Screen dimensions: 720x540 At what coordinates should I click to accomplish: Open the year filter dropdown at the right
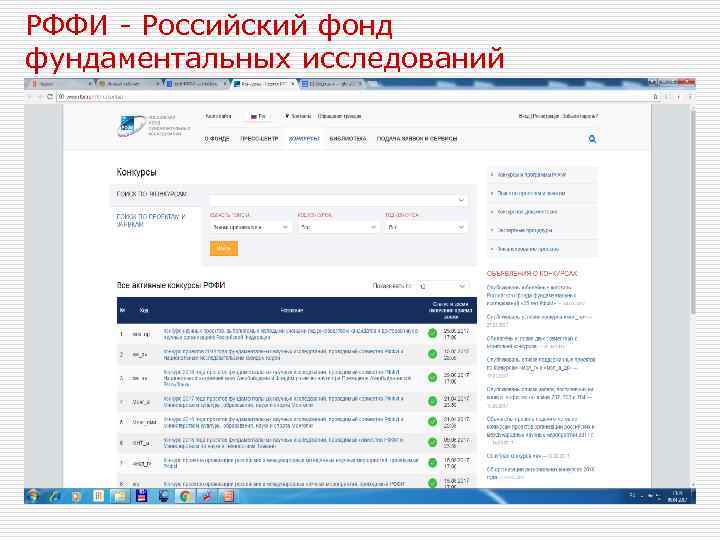click(426, 227)
